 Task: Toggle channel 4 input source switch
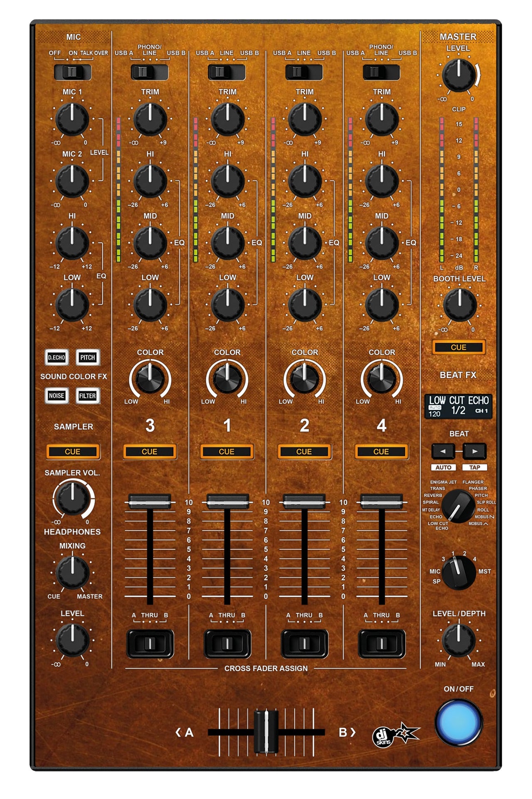(x=382, y=72)
